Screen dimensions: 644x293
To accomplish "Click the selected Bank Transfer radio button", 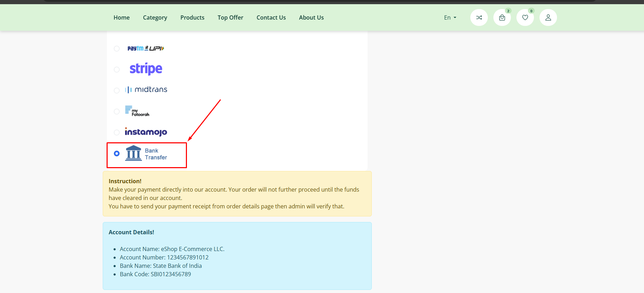I will (117, 153).
